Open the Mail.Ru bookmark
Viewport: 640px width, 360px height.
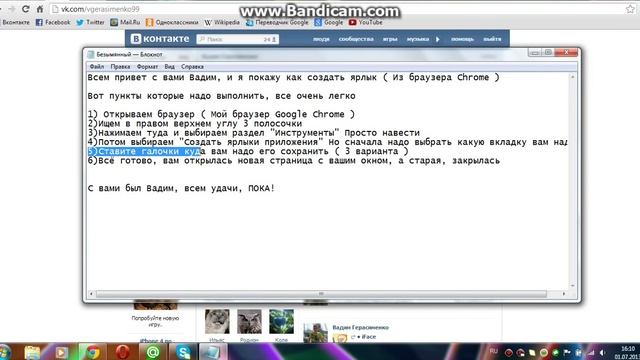(125, 22)
